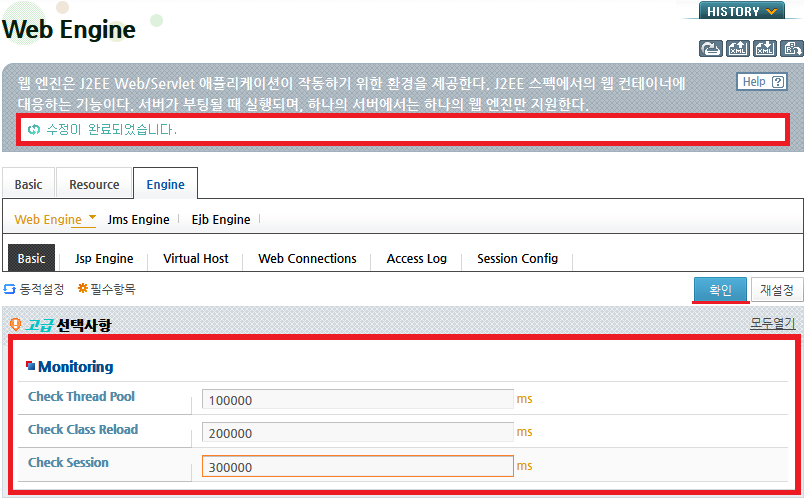
Task: Select the dark Basic sub-tab
Action: coord(31,258)
